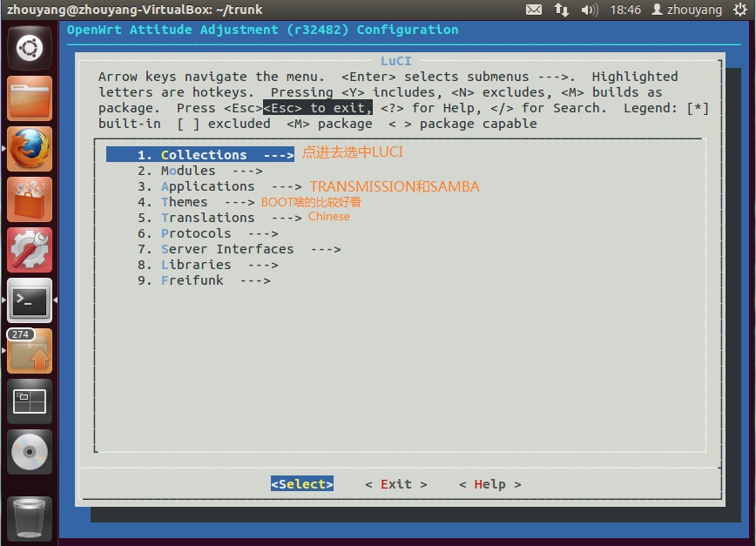The height and width of the screenshot is (546, 756).
Task: Open the 18:46 clock indicator
Action: [625, 10]
